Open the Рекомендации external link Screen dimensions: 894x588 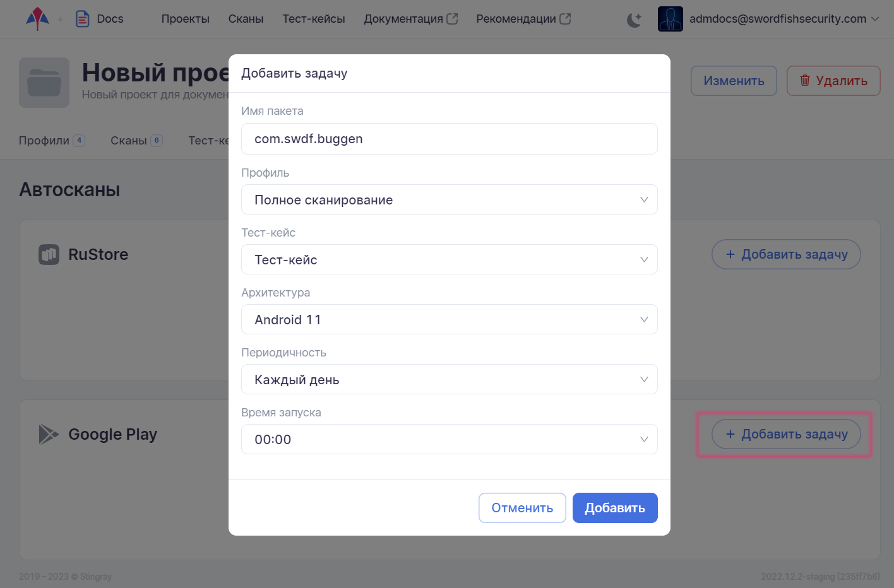pos(523,19)
